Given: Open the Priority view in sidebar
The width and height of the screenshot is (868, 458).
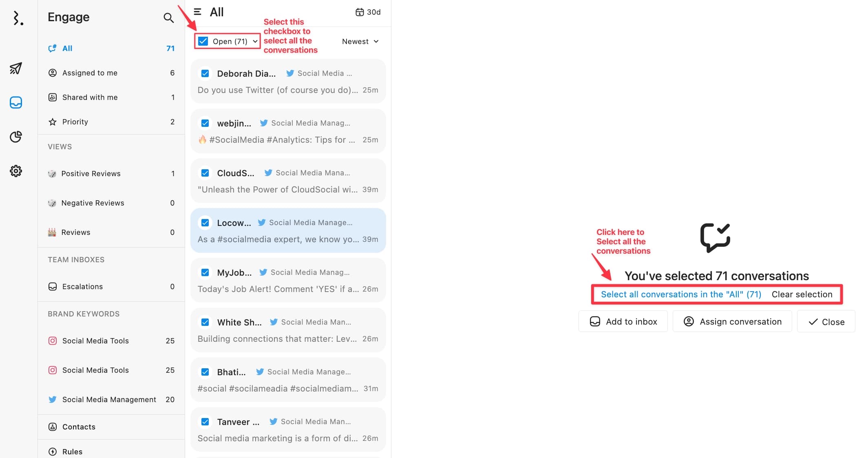Looking at the screenshot, I should click(x=75, y=122).
